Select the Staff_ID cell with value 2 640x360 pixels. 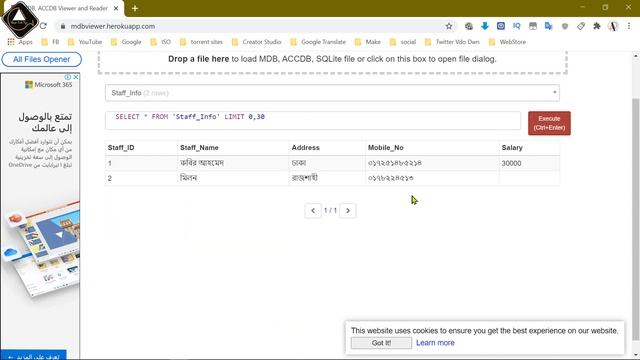(141, 178)
